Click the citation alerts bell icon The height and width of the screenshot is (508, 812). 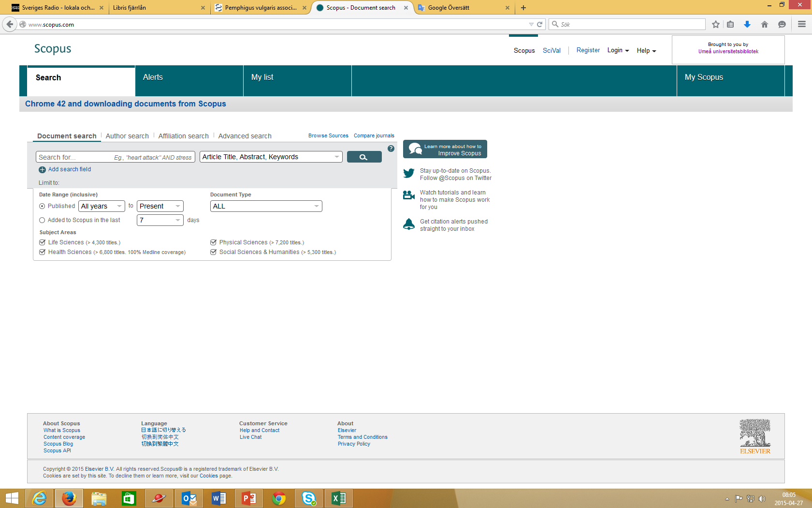(x=409, y=224)
